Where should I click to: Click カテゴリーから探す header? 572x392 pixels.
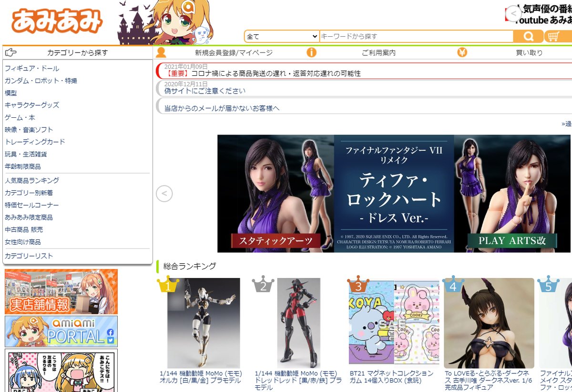[78, 53]
